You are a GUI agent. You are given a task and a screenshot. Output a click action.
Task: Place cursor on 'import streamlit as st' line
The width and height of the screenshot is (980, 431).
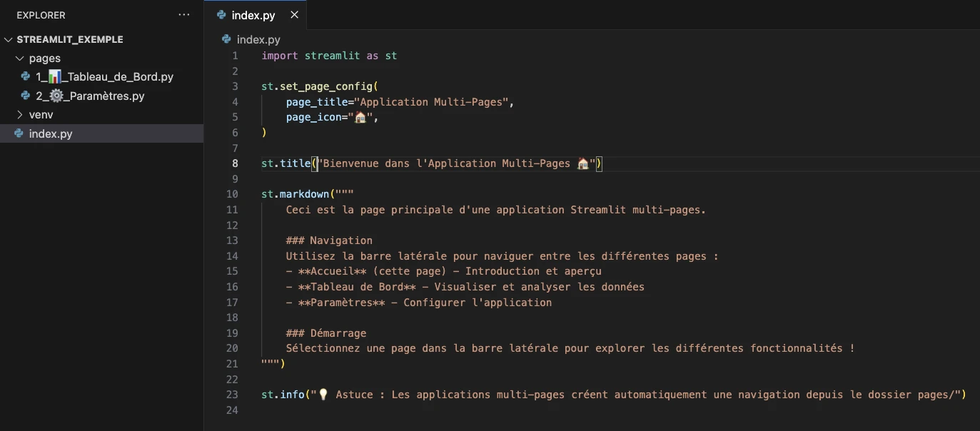[329, 56]
